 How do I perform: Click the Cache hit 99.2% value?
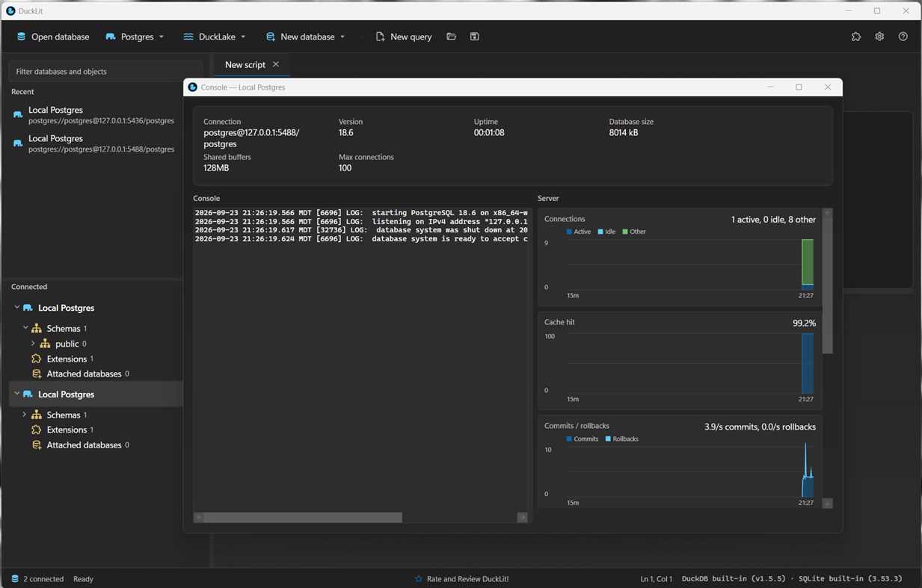[804, 324]
